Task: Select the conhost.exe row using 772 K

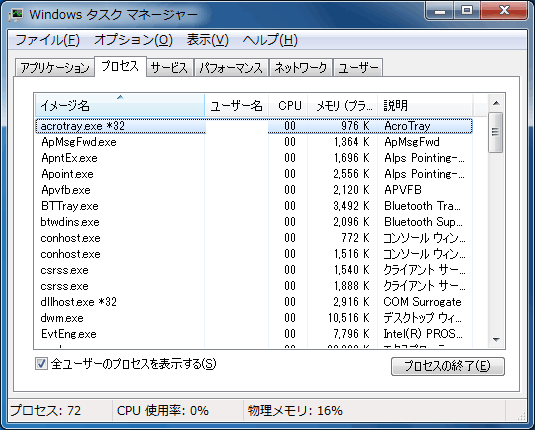Action: click(x=254, y=238)
